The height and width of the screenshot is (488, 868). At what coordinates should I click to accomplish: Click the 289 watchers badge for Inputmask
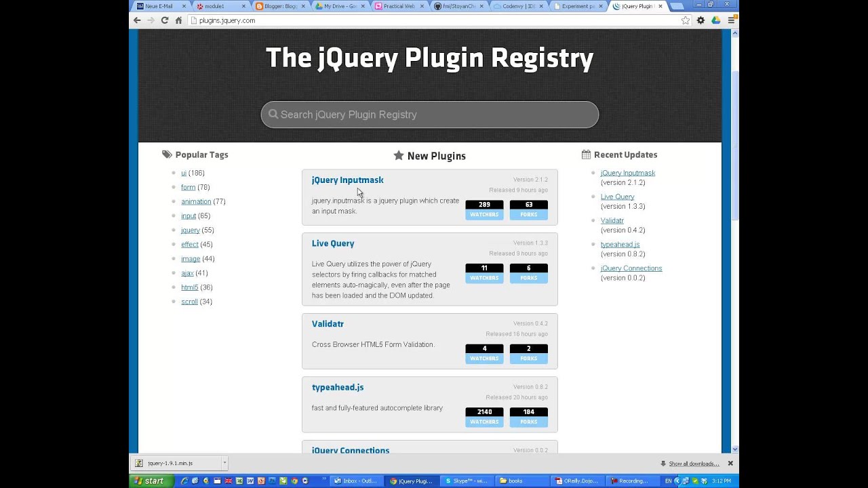click(484, 209)
